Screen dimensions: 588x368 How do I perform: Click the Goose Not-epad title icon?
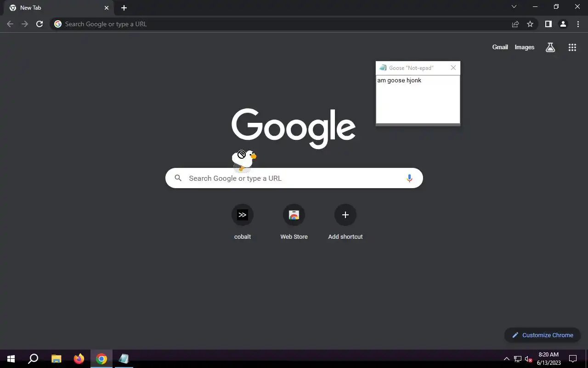[x=383, y=68]
